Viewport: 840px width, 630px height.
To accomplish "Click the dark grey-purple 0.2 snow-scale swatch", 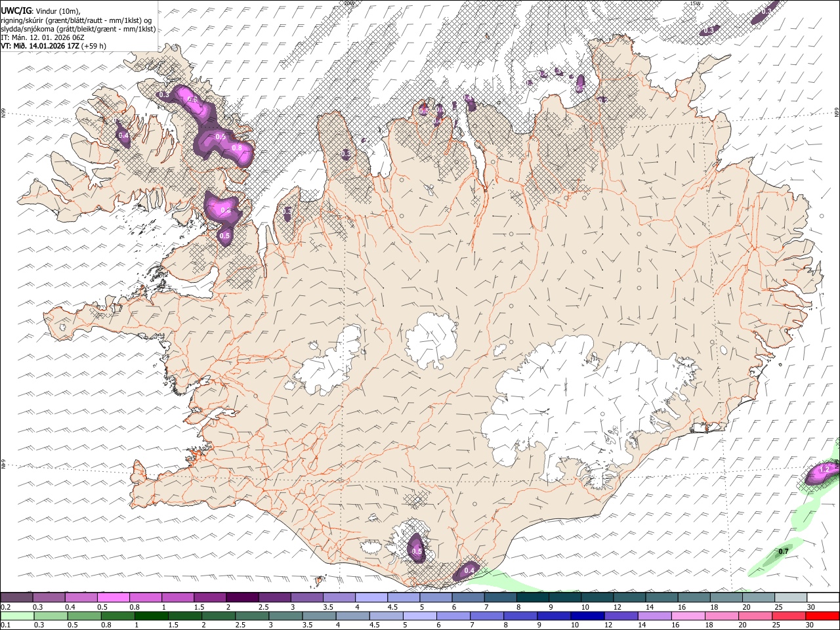I will (16, 597).
